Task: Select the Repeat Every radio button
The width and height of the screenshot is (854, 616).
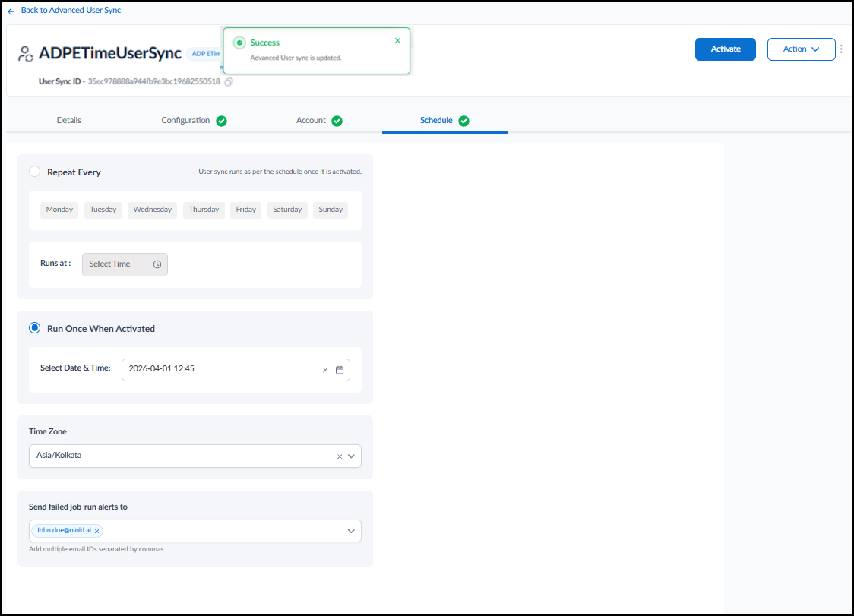Action: coord(34,172)
